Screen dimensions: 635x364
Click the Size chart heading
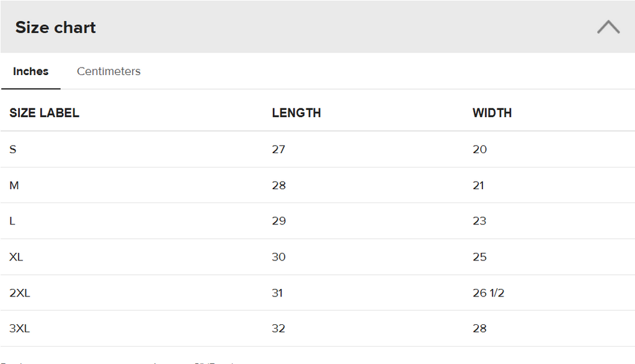coord(55,27)
